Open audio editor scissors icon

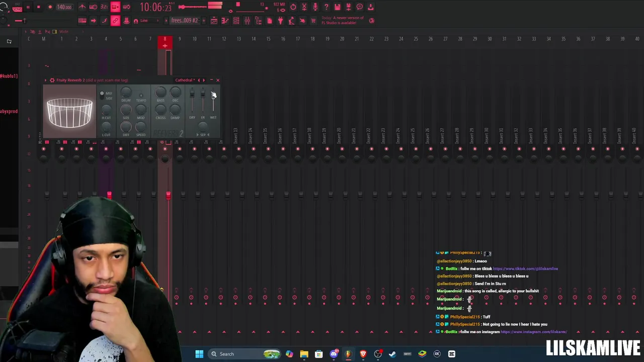[x=304, y=7]
